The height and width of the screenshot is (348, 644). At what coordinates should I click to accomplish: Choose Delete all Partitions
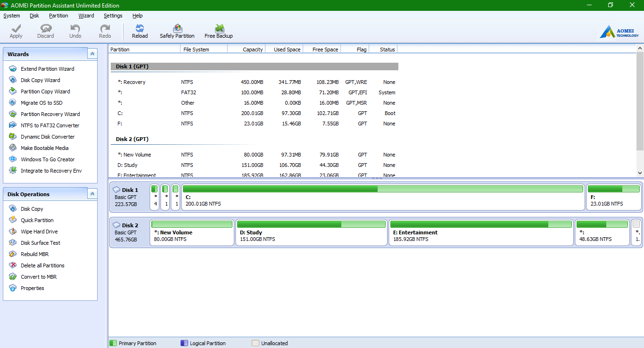[x=42, y=265]
